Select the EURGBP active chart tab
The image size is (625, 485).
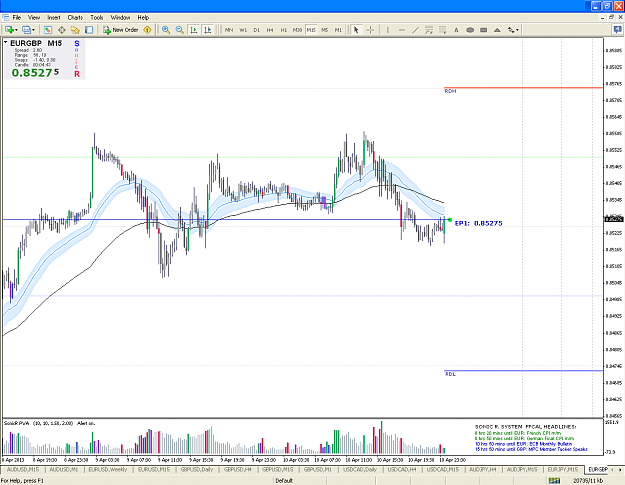[597, 470]
